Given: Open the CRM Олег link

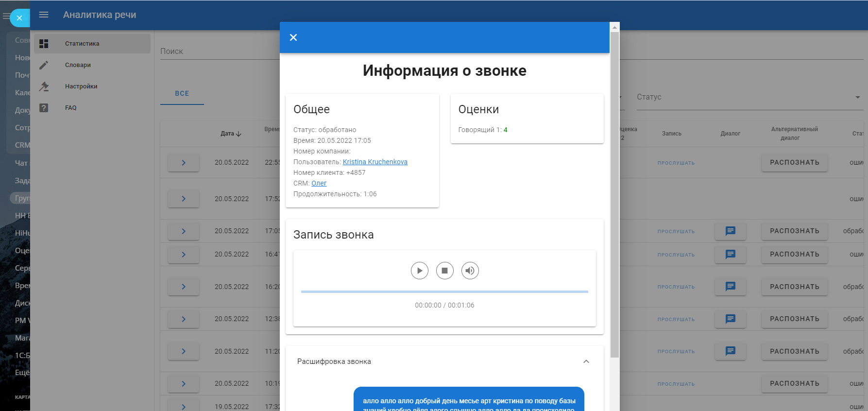Looking at the screenshot, I should pos(319,183).
